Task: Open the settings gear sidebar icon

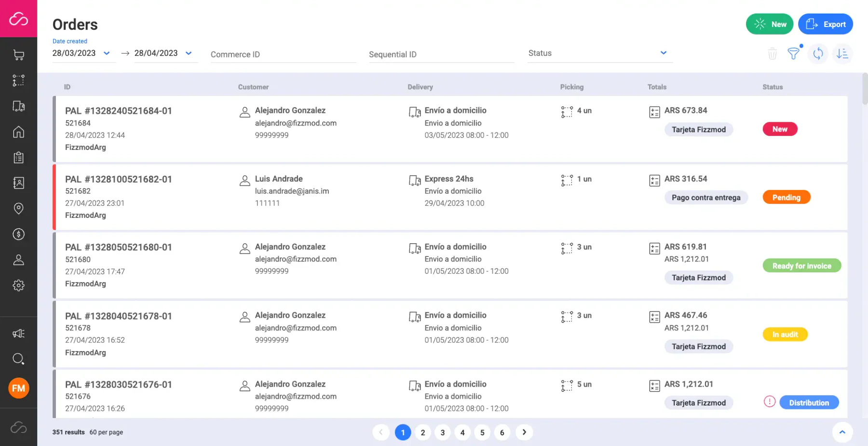Action: [x=18, y=285]
